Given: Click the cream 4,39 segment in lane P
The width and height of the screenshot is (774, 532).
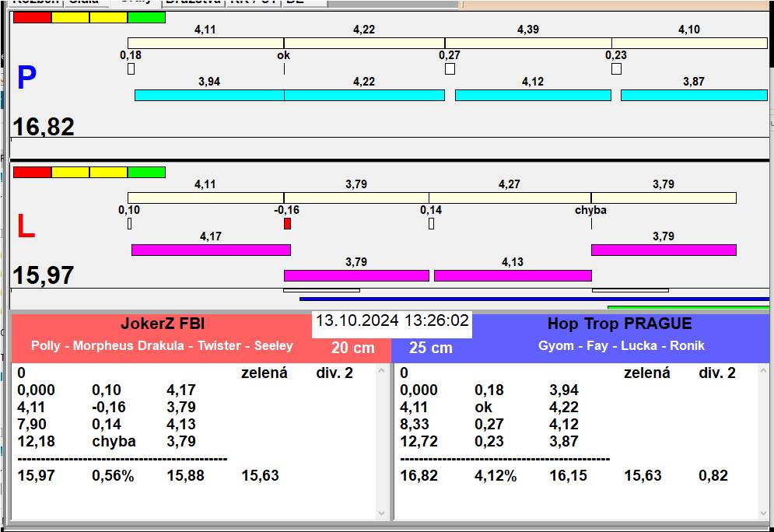Looking at the screenshot, I should click(528, 43).
